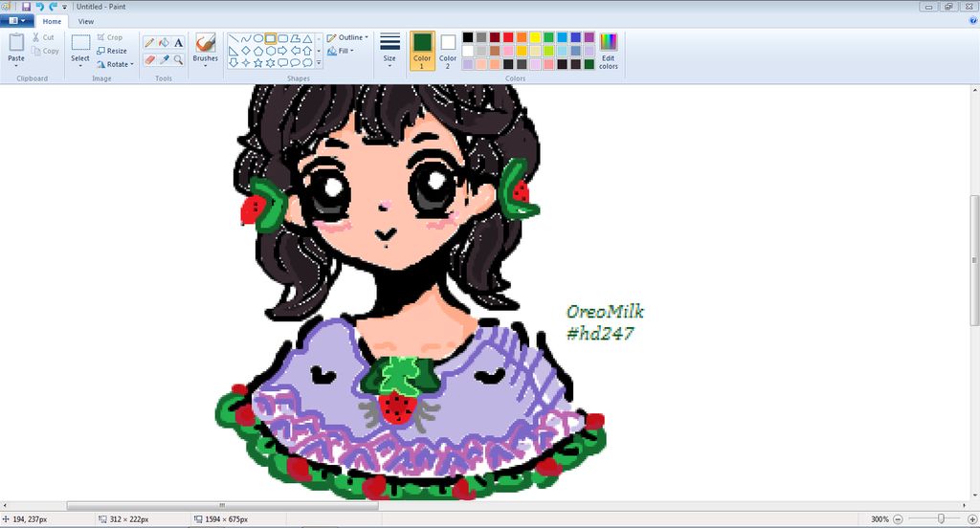
Task: Choose the Oval shape
Action: [x=257, y=39]
